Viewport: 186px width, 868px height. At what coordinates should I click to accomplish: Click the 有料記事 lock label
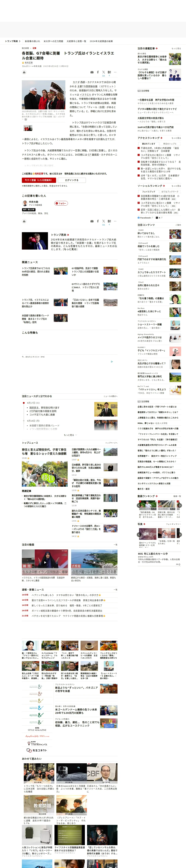pyautogui.click(x=27, y=63)
